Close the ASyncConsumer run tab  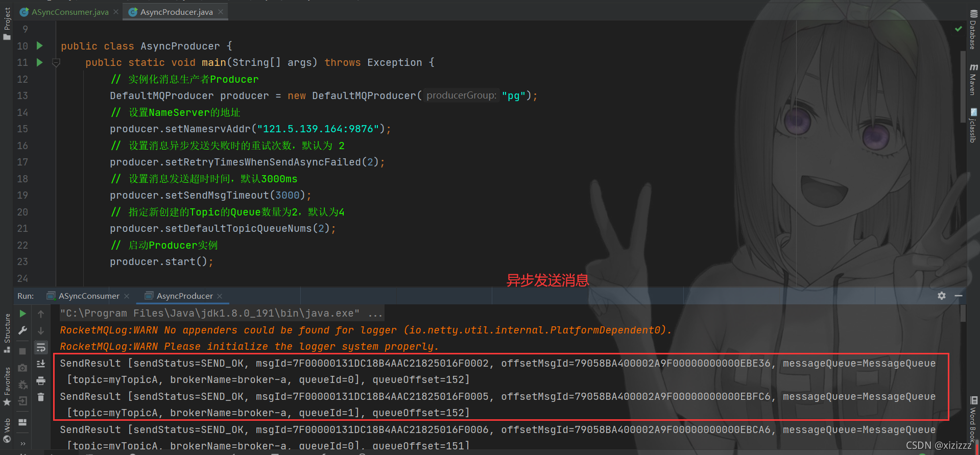click(127, 296)
